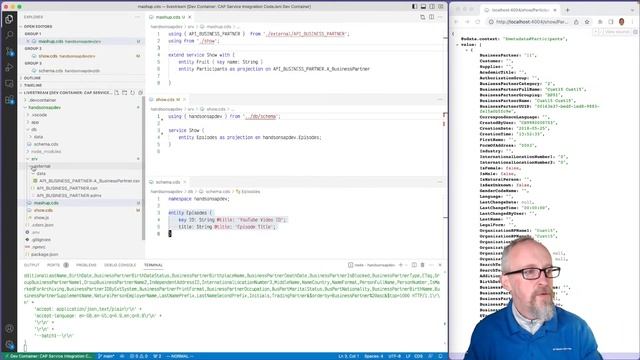640x360 pixels.
Task: Collapse the value array in JSON view
Action: pos(458,44)
